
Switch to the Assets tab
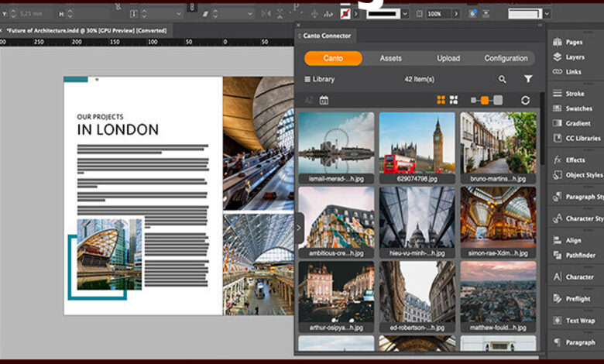coord(390,58)
